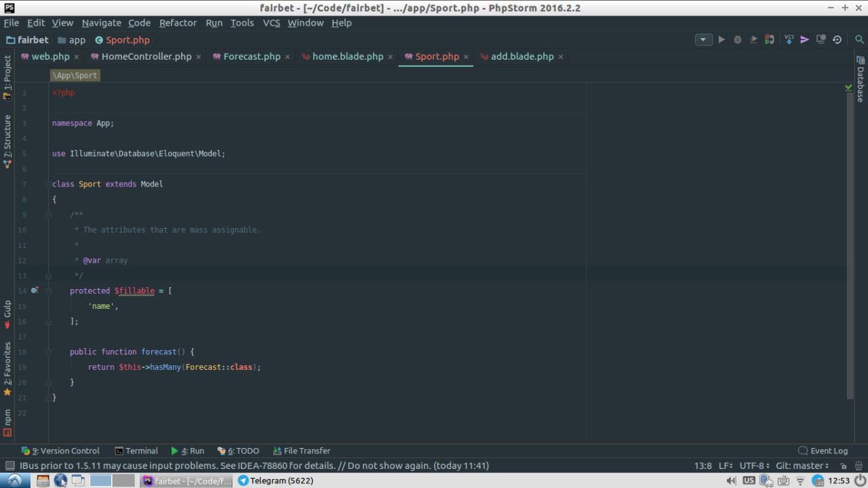Open the Version Control panel
The height and width of the screenshot is (488, 868).
pos(60,451)
